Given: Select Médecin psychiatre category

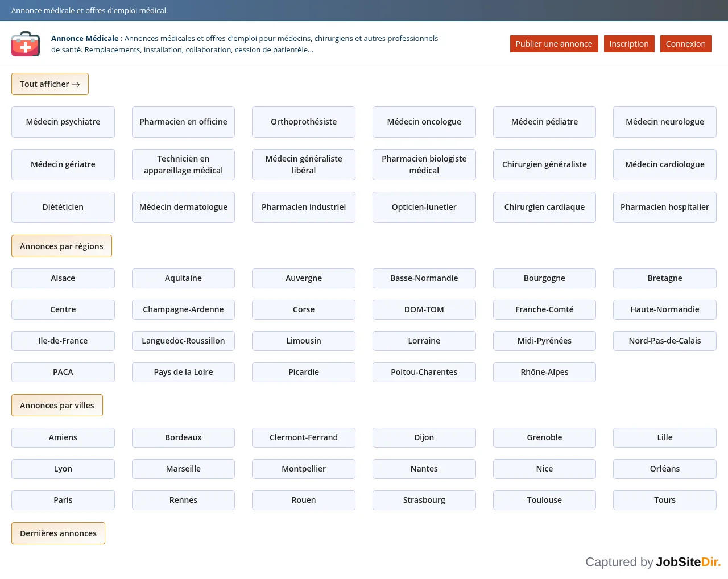Looking at the screenshot, I should tap(63, 122).
